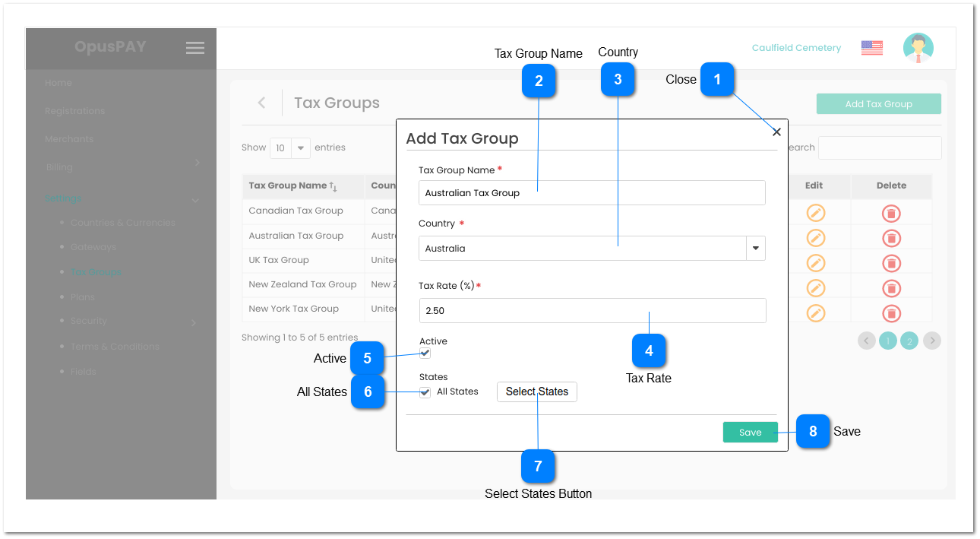Save the Australian Tax Group
980x539 pixels.
tap(750, 431)
